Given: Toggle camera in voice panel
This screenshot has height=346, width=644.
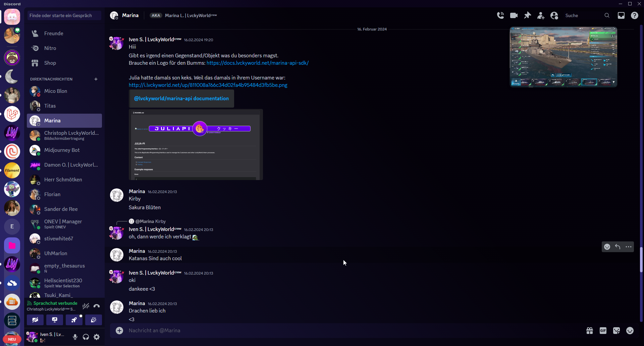Looking at the screenshot, I should [x=35, y=320].
